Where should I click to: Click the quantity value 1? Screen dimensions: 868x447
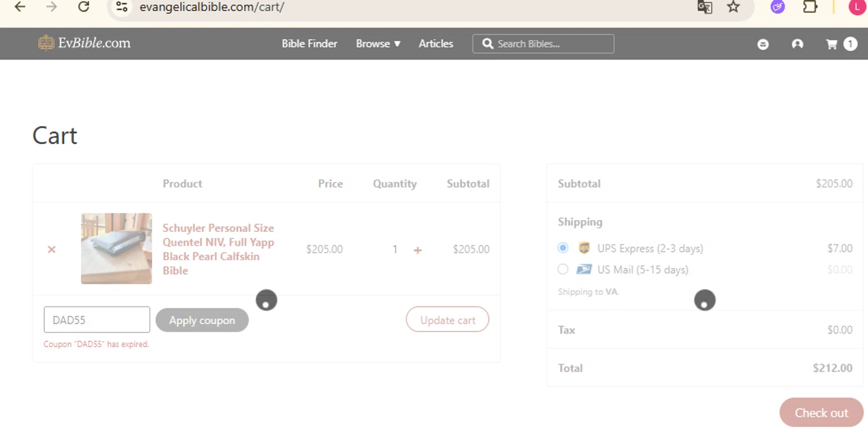pyautogui.click(x=395, y=249)
